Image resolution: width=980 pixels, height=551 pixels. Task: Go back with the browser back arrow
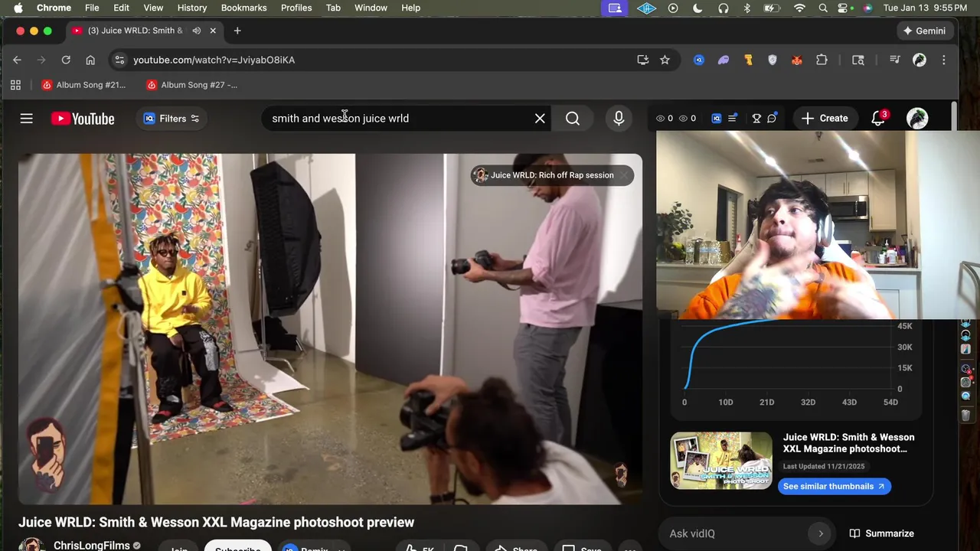17,60
